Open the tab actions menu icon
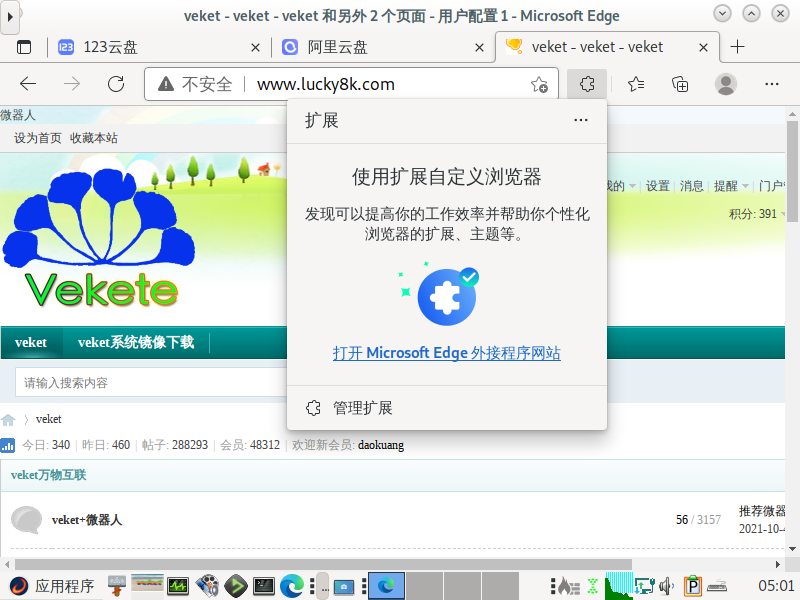Viewport: 800px width, 600px height. coord(24,47)
